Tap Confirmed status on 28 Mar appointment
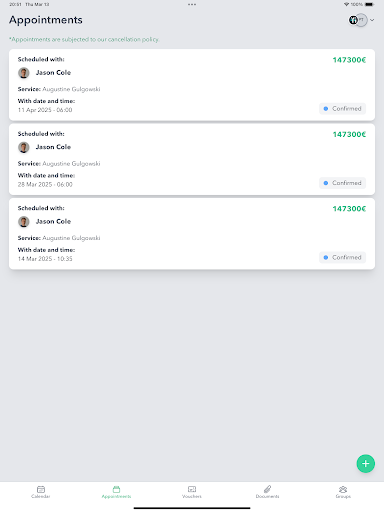Screen dimensions: 384x512 (342, 183)
